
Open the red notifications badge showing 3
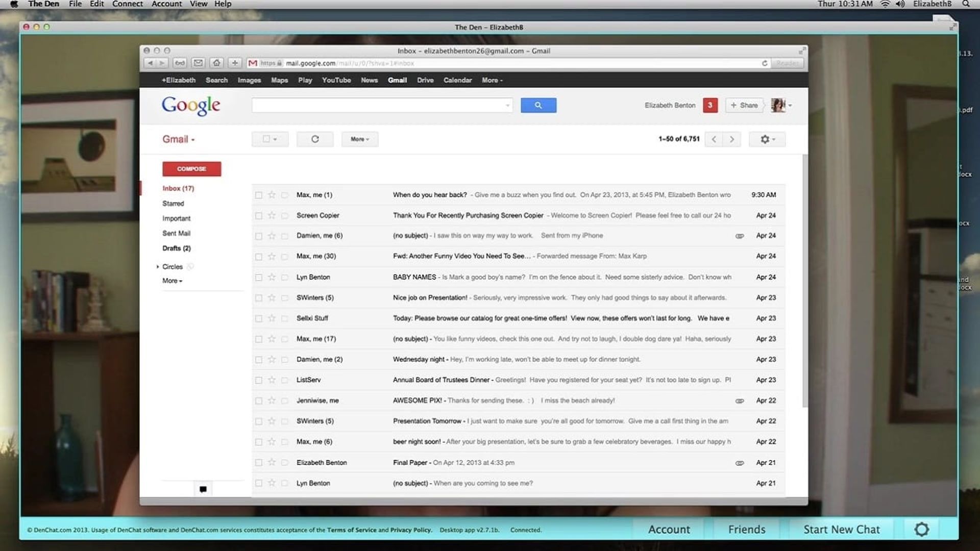click(710, 105)
